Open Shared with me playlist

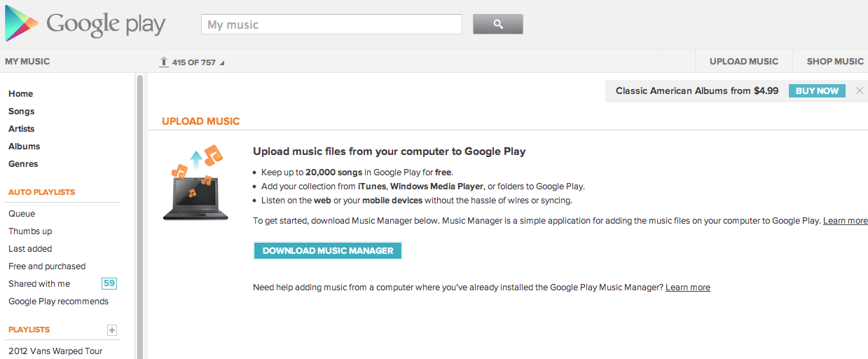(39, 284)
